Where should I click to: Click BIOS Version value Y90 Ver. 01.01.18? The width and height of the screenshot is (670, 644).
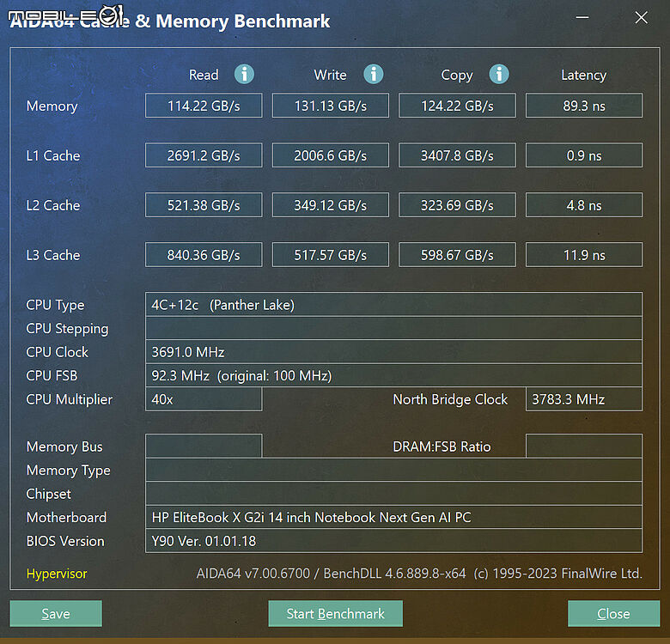tap(394, 541)
